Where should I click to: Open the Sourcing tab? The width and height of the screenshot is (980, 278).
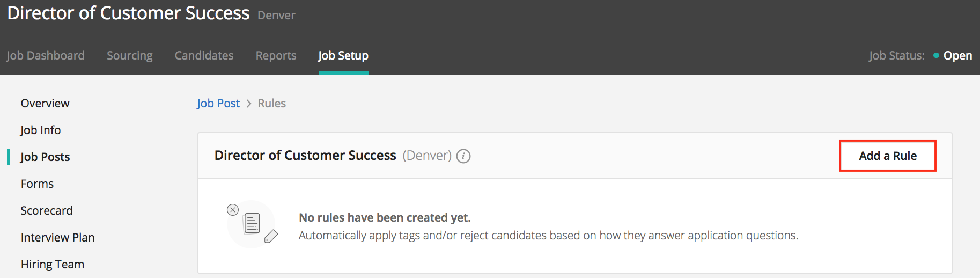[x=130, y=56]
